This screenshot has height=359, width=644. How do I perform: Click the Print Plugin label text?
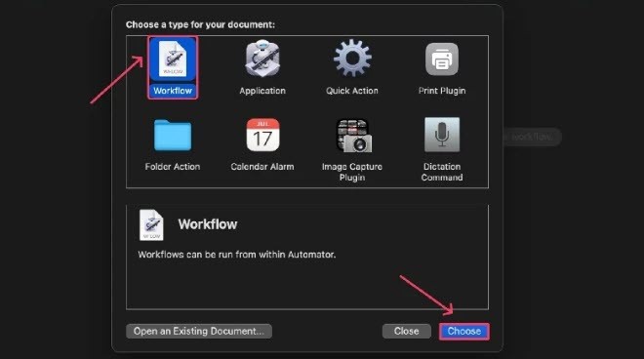click(442, 91)
